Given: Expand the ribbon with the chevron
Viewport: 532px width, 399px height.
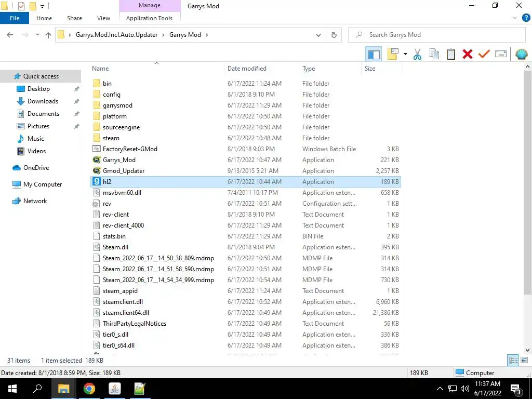Looking at the screenshot, I should 515,18.
